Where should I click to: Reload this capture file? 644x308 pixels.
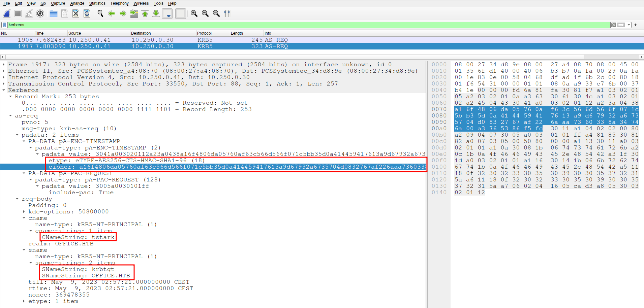click(x=87, y=13)
